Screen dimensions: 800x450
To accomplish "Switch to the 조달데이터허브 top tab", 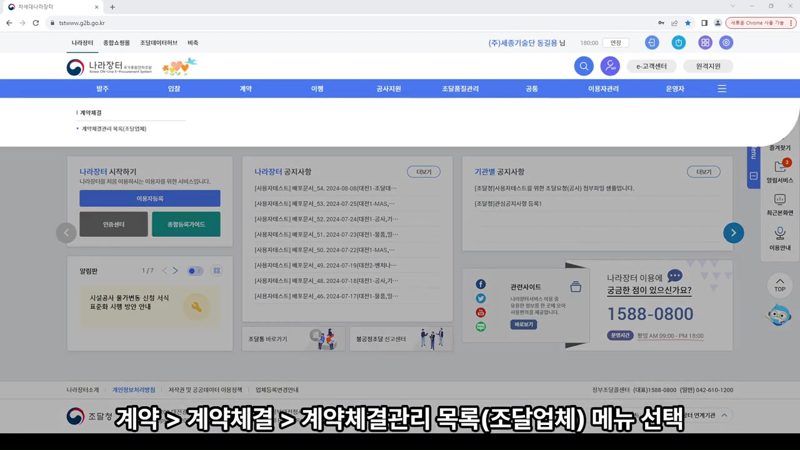I will (x=159, y=43).
